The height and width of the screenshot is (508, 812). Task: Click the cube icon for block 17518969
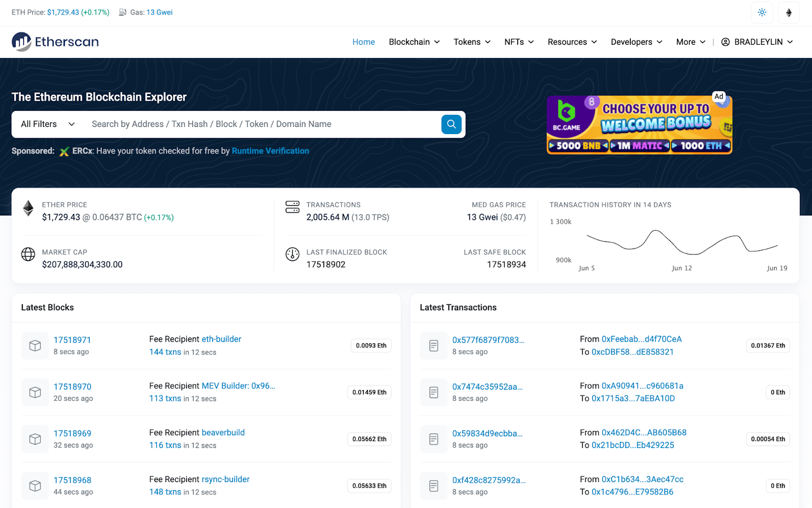click(x=35, y=439)
